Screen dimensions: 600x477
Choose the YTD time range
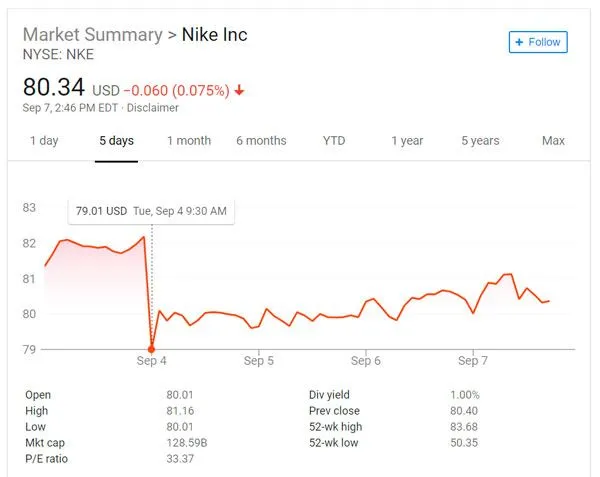334,141
